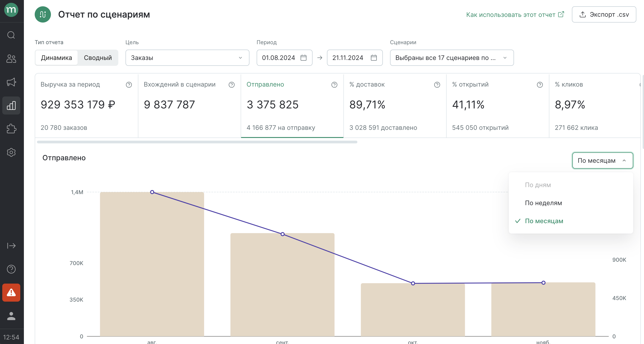644x344 pixels.
Task: Open integrations via the puzzle piece icon
Action: (11, 129)
